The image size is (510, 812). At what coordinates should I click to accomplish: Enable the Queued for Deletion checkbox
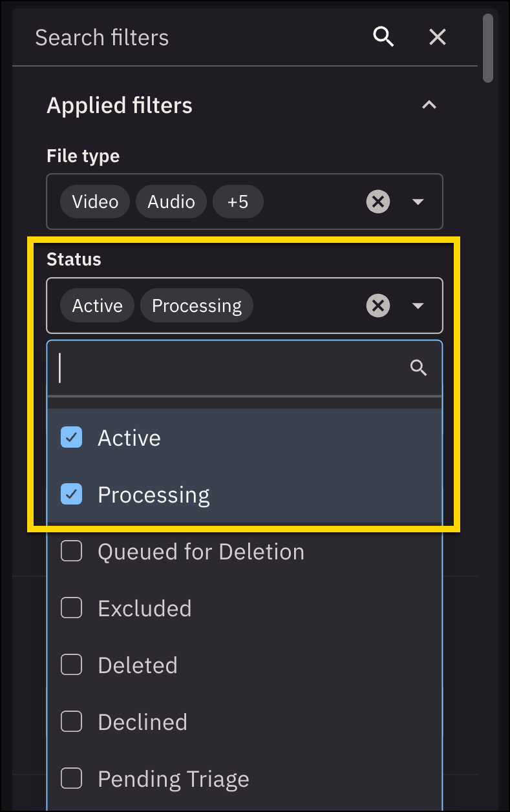pyautogui.click(x=71, y=551)
